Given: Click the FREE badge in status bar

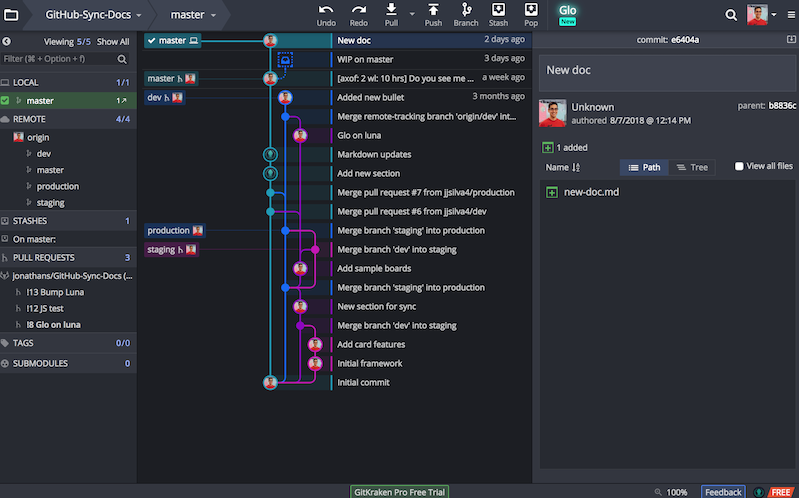Looking at the screenshot, I should 781,492.
